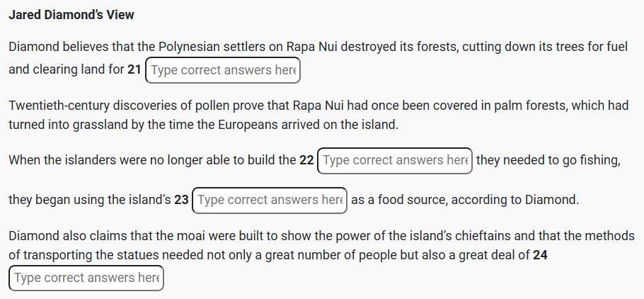Click "as a food source, according to Diamond"
Screen dimensions: 644x299
click(465, 201)
